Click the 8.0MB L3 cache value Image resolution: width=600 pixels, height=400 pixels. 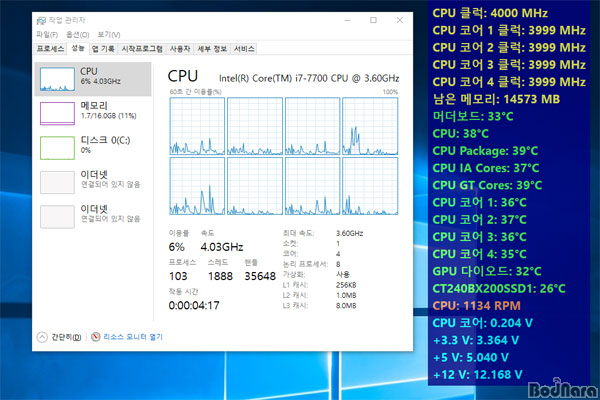[x=346, y=306]
